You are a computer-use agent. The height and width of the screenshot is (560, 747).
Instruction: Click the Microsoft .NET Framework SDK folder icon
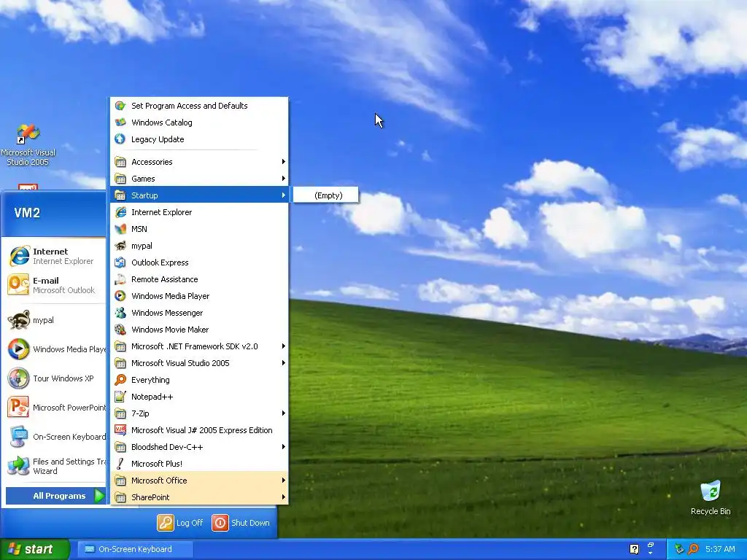tap(120, 346)
